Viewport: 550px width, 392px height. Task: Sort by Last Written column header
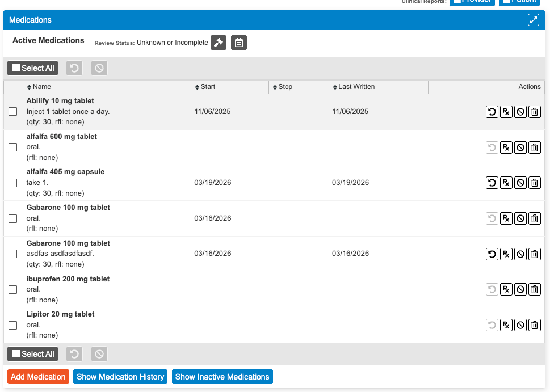pos(356,87)
